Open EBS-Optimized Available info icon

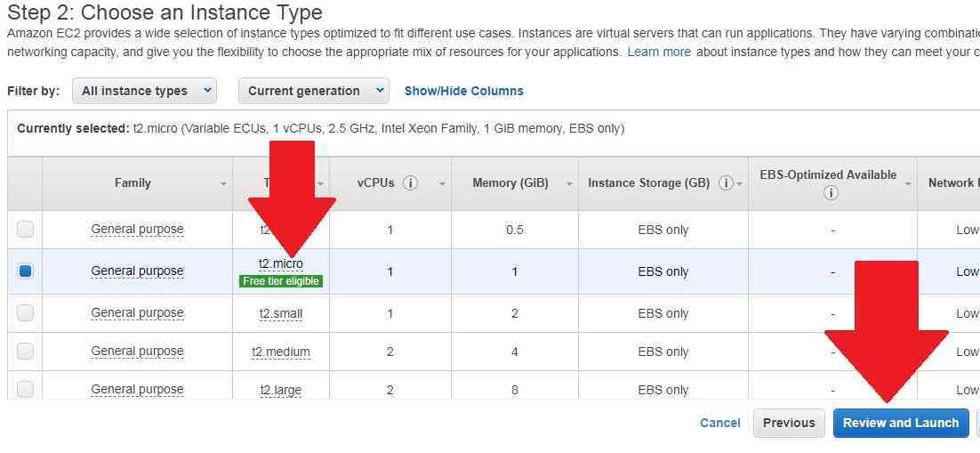click(x=831, y=193)
